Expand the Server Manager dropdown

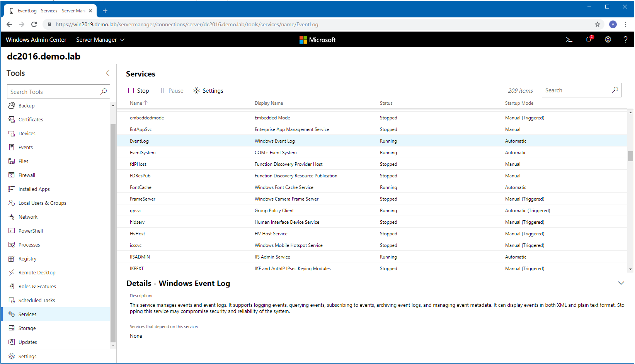(100, 40)
